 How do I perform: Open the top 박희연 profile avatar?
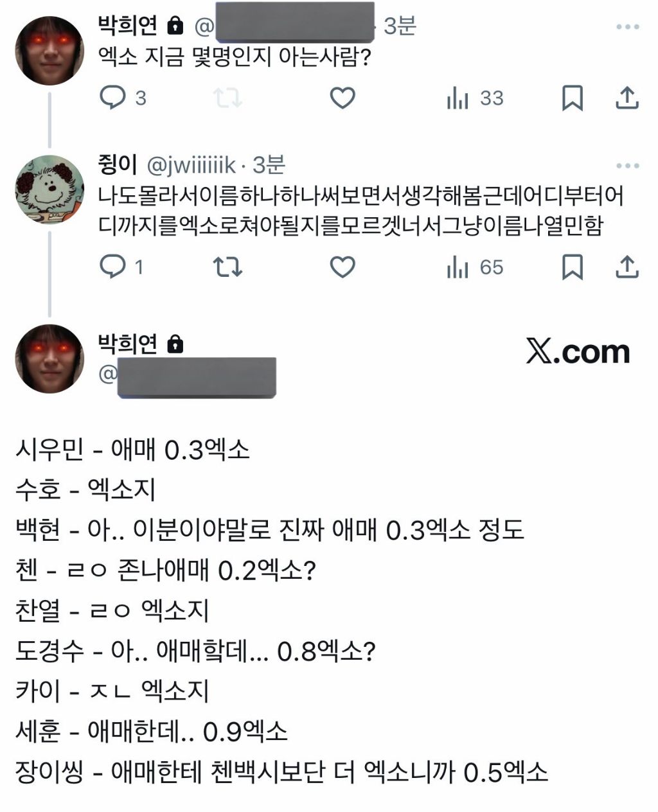point(49,51)
